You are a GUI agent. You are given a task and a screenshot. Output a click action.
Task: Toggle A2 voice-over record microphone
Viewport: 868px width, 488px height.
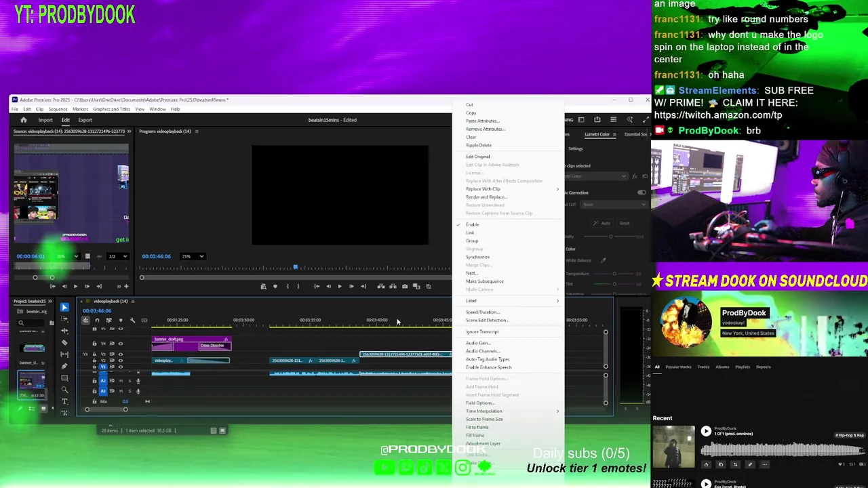coord(138,381)
